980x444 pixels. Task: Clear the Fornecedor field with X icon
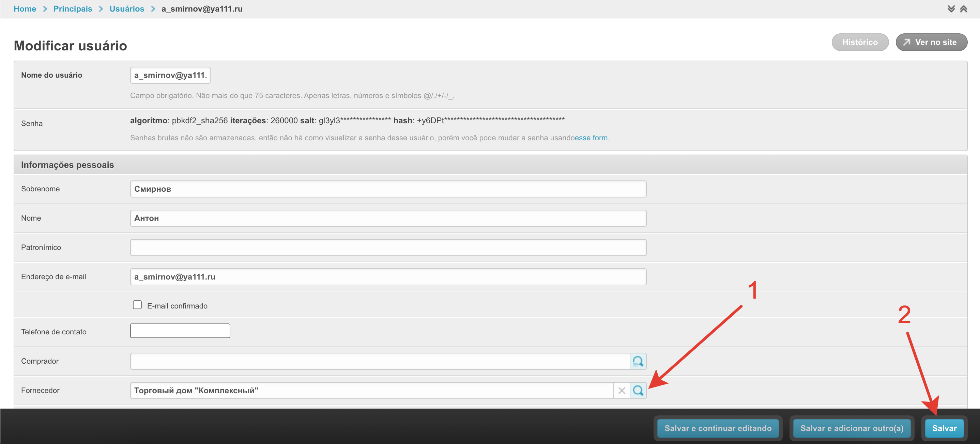point(622,391)
